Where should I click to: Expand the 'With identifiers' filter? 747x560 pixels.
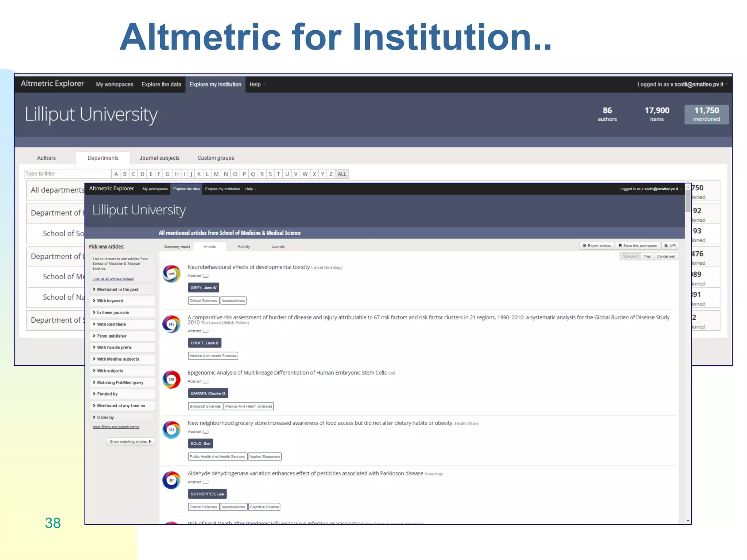pos(122,324)
